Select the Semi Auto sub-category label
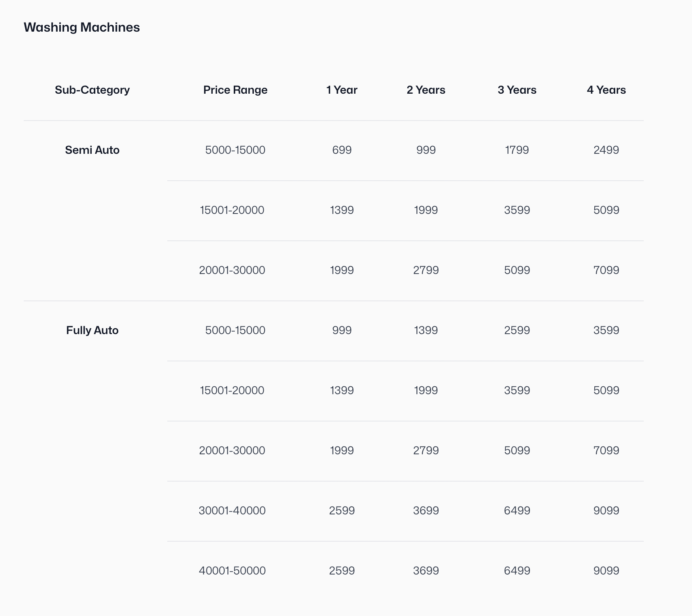This screenshot has width=692, height=616. click(92, 150)
